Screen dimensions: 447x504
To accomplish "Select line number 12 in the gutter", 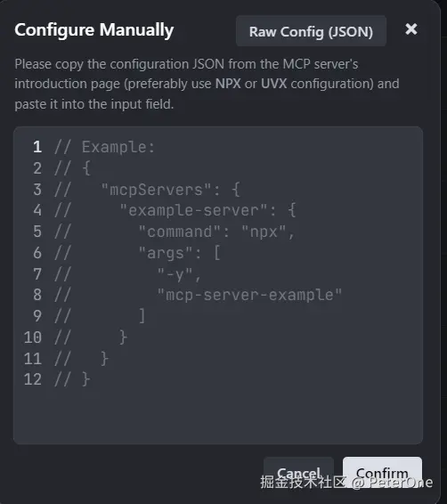I will coord(33,379).
